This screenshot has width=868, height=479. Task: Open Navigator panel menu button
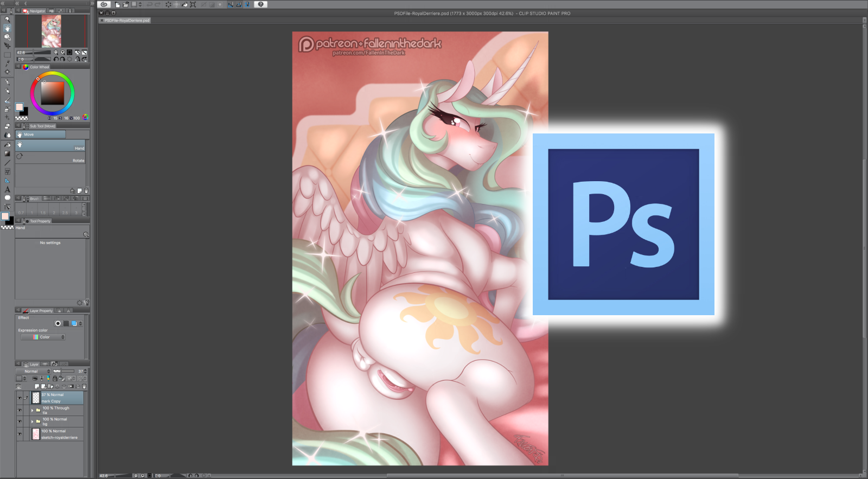coord(18,11)
